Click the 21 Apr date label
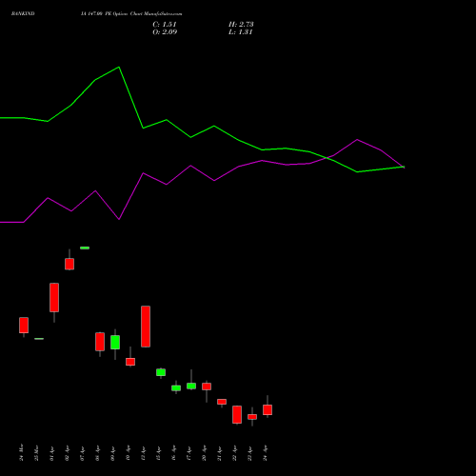 pyautogui.click(x=219, y=453)
